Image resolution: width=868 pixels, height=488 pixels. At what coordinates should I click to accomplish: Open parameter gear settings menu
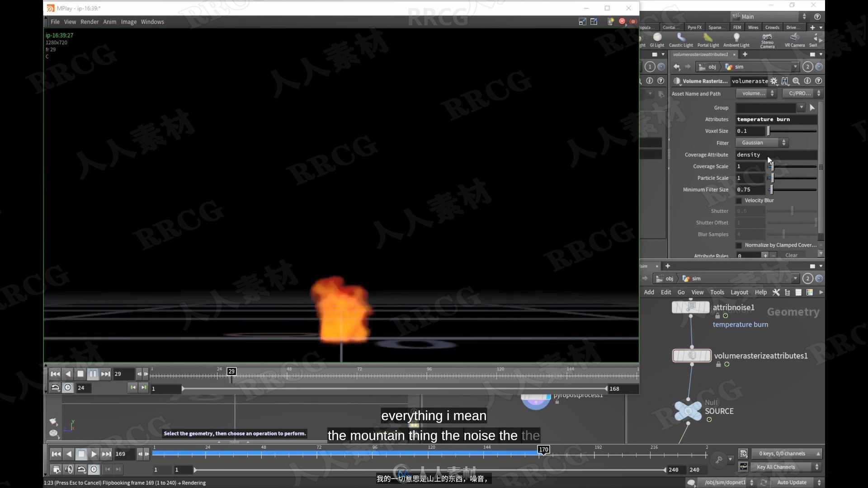[774, 81]
